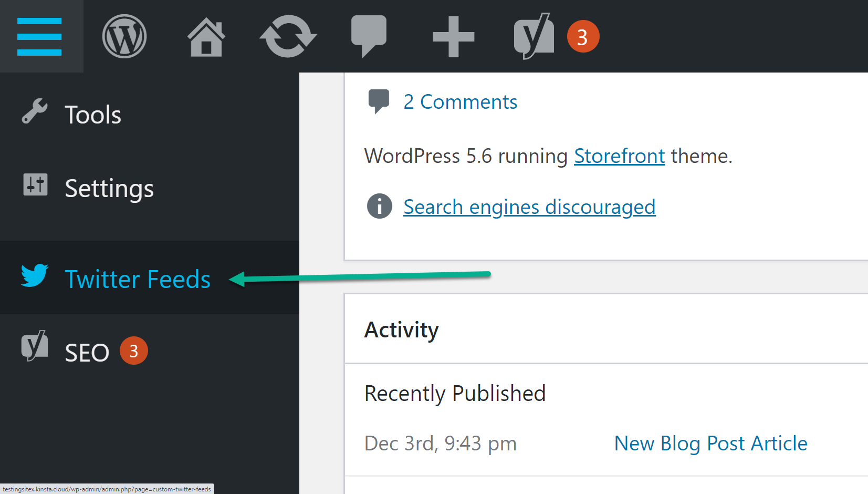Toggle the hamburger menu in admin bar
Viewport: 868px width, 494px height.
tap(39, 36)
